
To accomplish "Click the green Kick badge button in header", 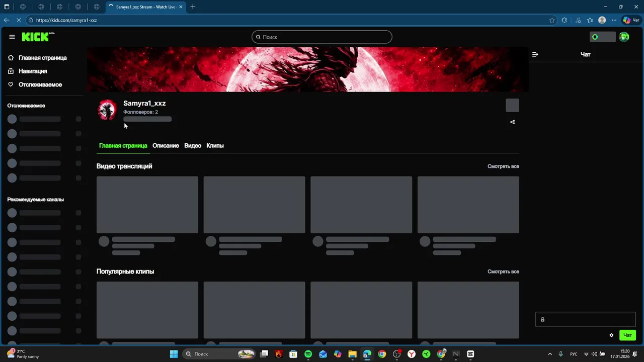I will 602,37.
